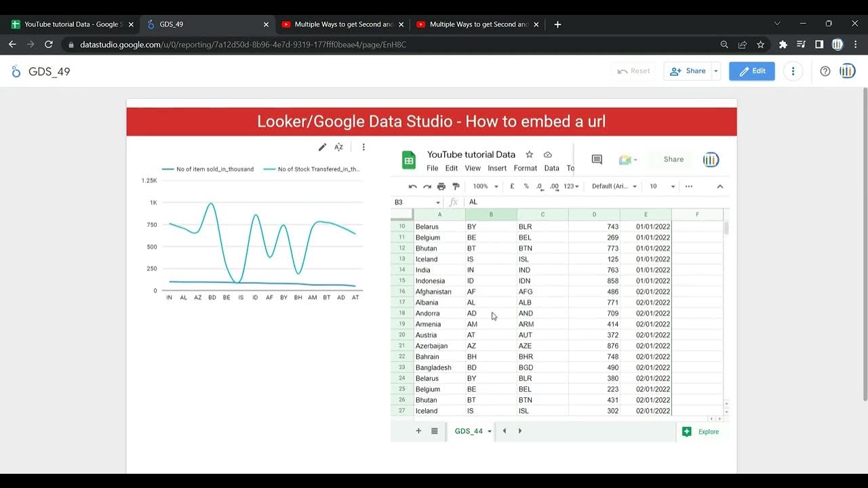Image resolution: width=868 pixels, height=488 pixels.
Task: Click the Data Studio account avatar
Action: tap(848, 71)
